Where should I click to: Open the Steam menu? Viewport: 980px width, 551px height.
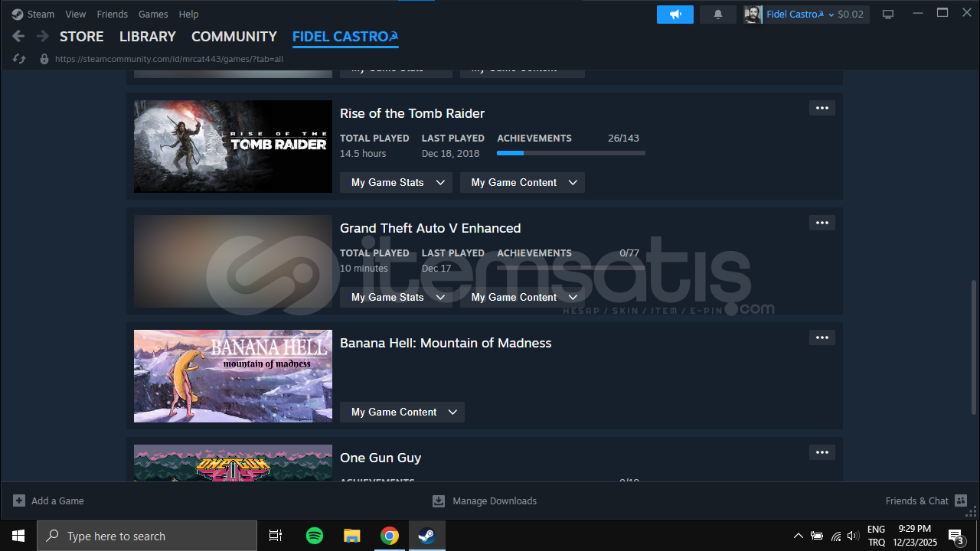[41, 15]
